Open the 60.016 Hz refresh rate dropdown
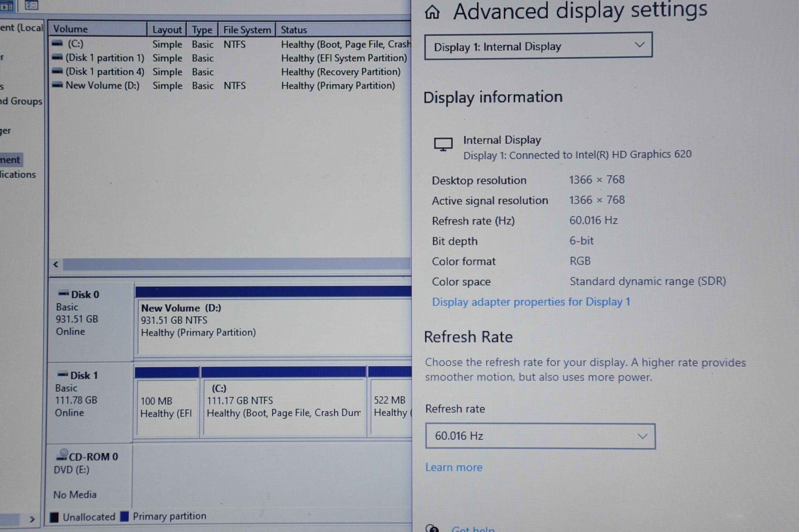This screenshot has width=799, height=532. click(540, 436)
